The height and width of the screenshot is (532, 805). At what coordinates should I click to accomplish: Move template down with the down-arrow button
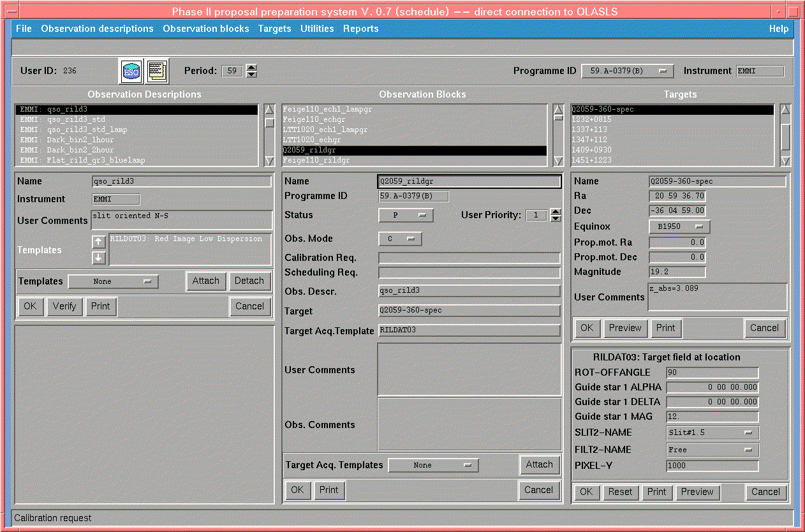pyautogui.click(x=98, y=258)
